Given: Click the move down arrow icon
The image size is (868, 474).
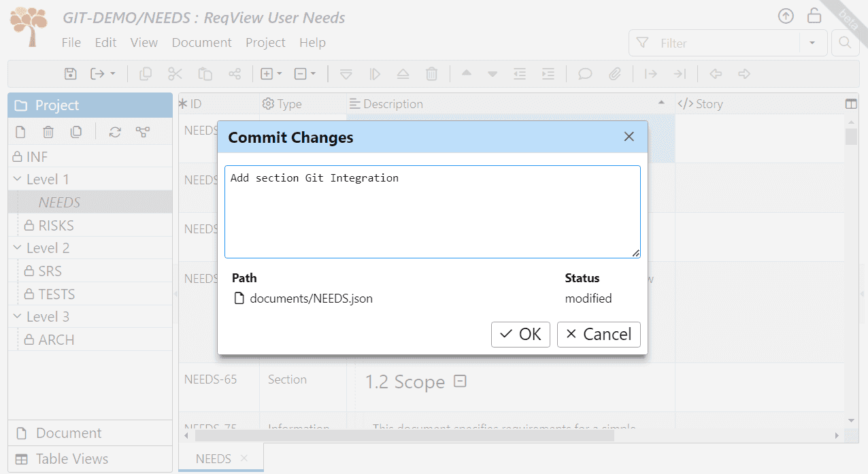Looking at the screenshot, I should pos(493,73).
